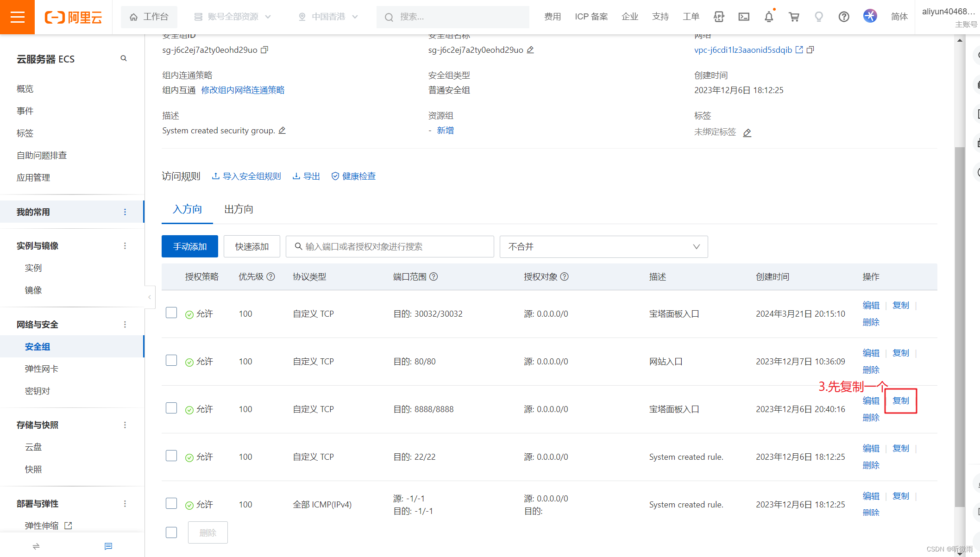Image resolution: width=980 pixels, height=557 pixels.
Task: Show priority help tooltip icon
Action: [271, 276]
